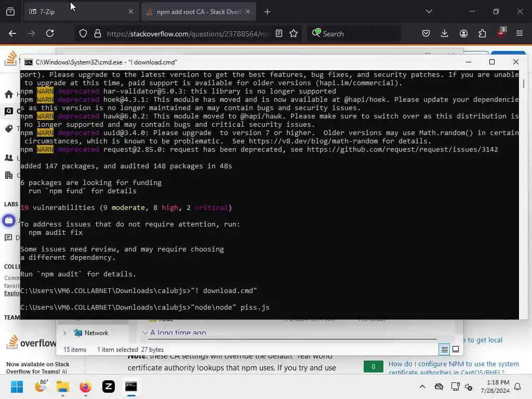532x399 pixels.
Task: Click the tracking protection shield icon
Action: pyautogui.click(x=83, y=34)
